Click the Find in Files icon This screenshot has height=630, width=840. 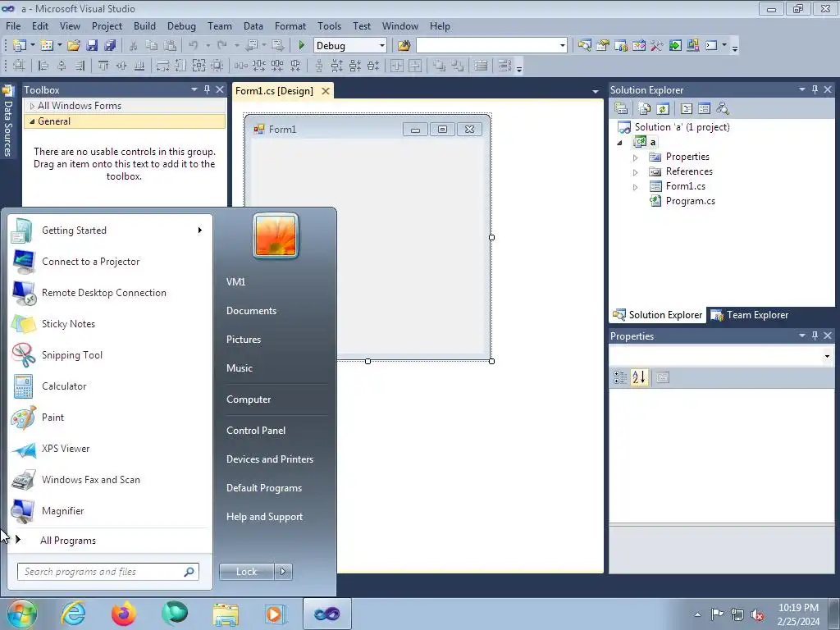404,46
